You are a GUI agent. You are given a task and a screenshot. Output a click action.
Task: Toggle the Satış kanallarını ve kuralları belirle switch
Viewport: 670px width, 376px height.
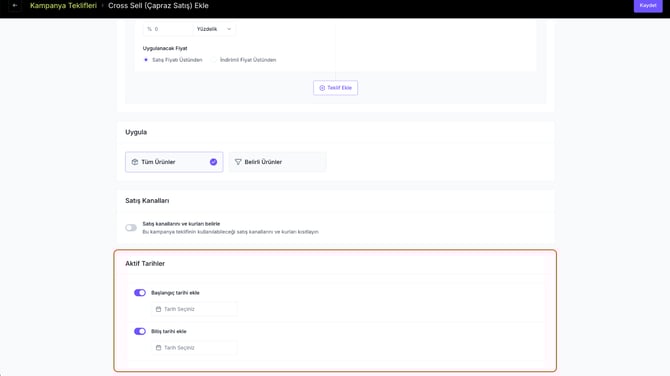(x=131, y=228)
